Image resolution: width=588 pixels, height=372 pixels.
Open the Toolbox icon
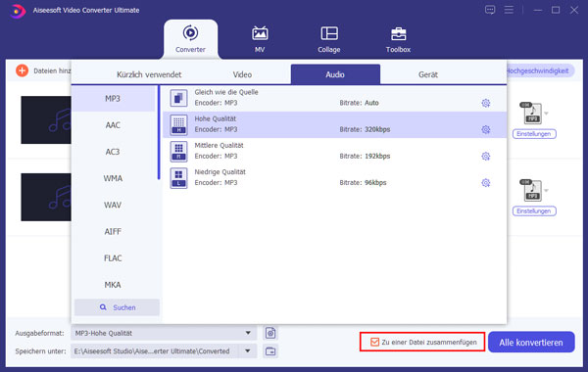pyautogui.click(x=398, y=33)
